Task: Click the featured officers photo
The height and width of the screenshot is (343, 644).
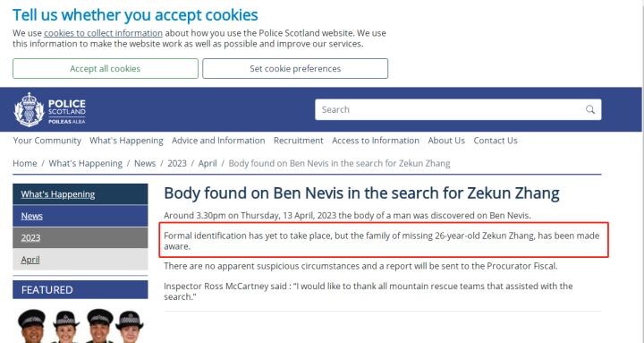Action: tap(80, 325)
